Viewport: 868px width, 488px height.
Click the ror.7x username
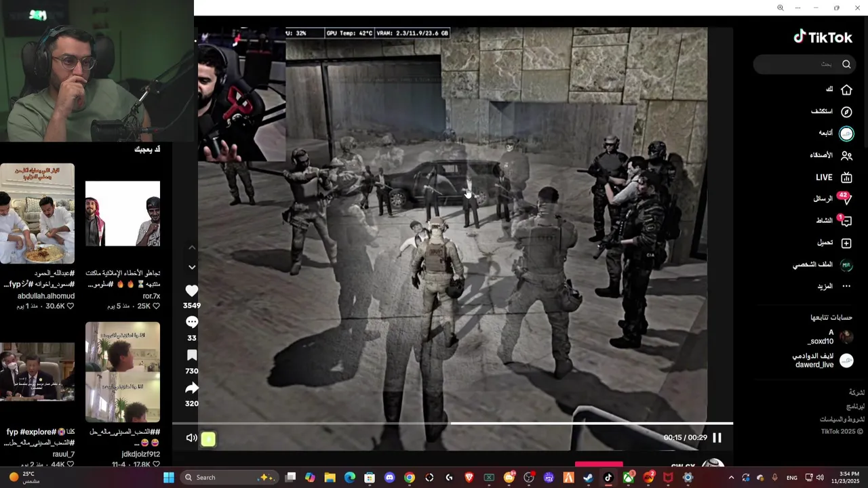pos(151,296)
